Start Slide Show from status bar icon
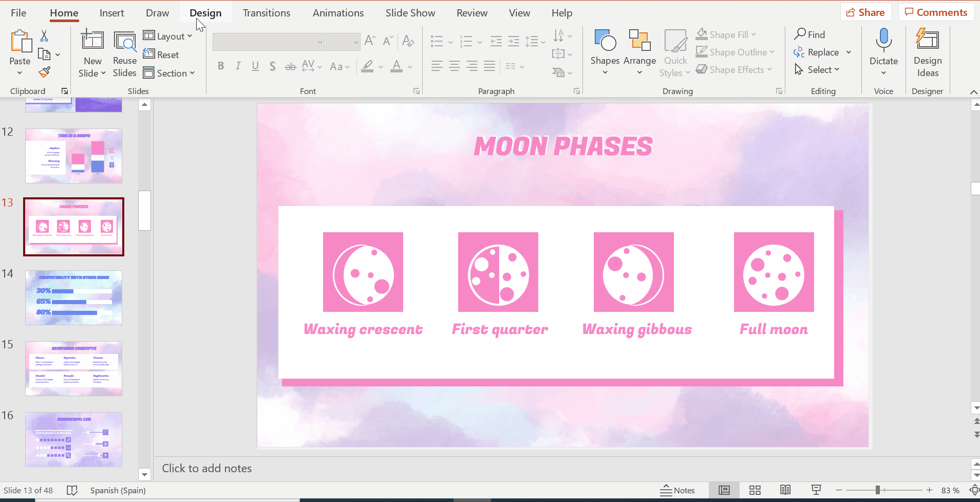The width and height of the screenshot is (980, 502). (816, 490)
